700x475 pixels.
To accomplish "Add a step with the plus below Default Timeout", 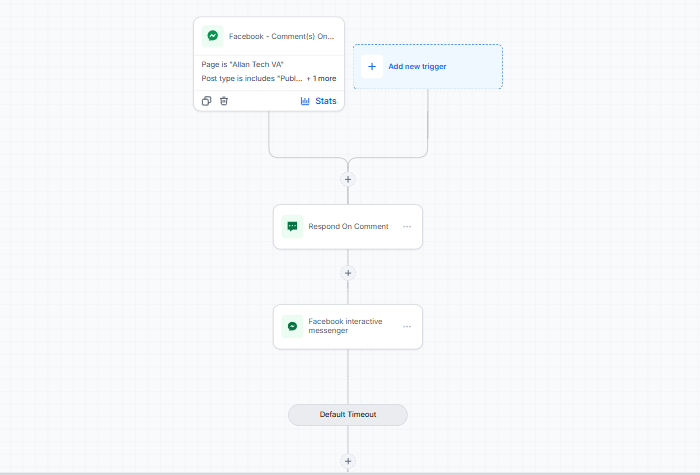I will point(348,461).
